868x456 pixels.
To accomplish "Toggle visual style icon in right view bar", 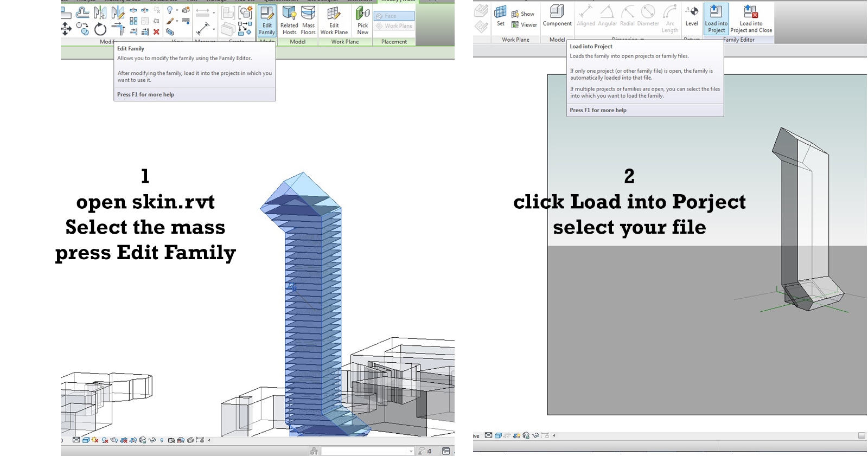I will coord(498,435).
